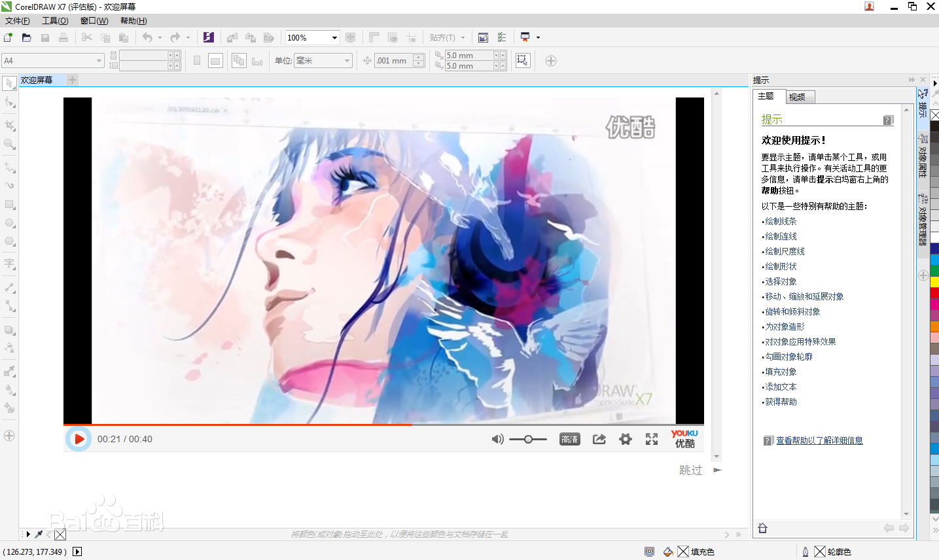Open the 绘制线条 hint topic
Screen dimensions: 939x560
tap(781, 221)
